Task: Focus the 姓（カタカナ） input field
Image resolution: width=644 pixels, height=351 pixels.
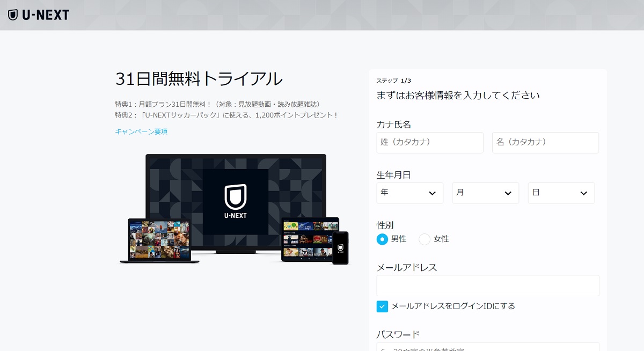Action: [x=430, y=143]
